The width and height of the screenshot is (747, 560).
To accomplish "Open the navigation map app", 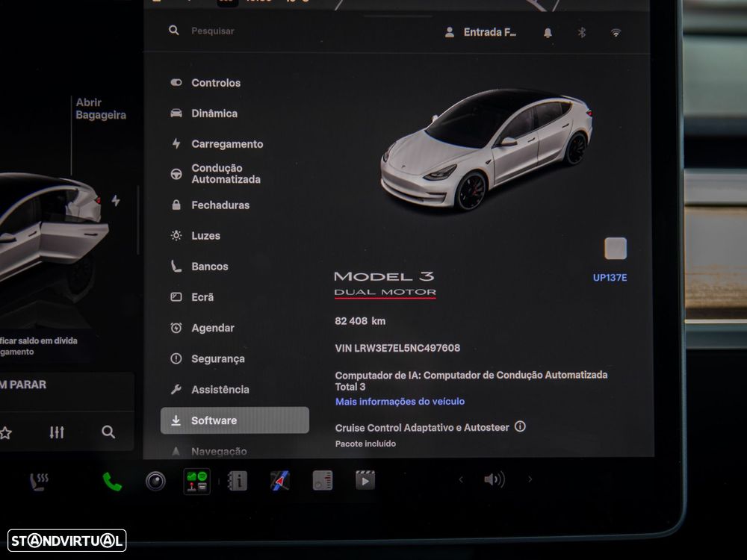I will [279, 481].
